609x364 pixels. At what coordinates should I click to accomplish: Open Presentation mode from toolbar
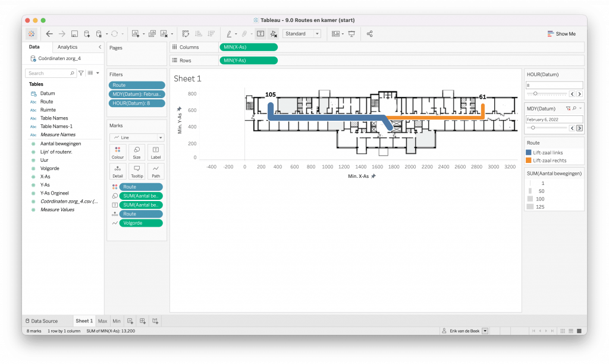[x=351, y=34]
